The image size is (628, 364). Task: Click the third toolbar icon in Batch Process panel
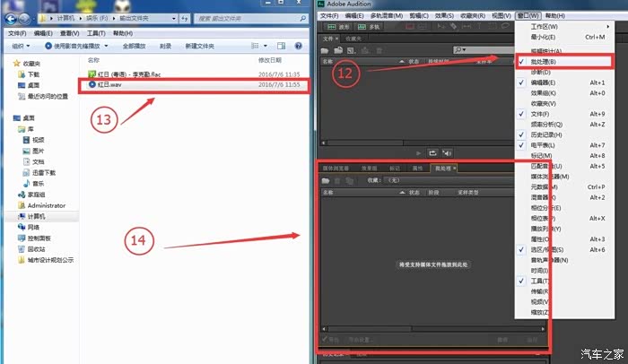click(x=350, y=181)
